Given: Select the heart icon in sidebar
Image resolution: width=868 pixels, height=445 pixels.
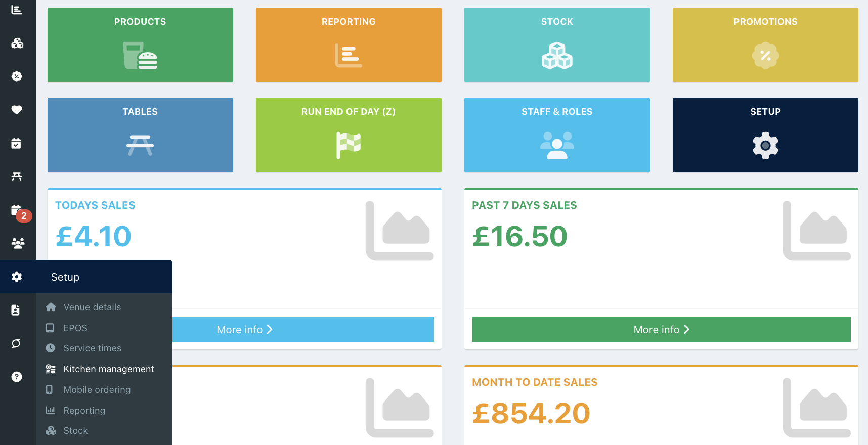Looking at the screenshot, I should tap(17, 110).
